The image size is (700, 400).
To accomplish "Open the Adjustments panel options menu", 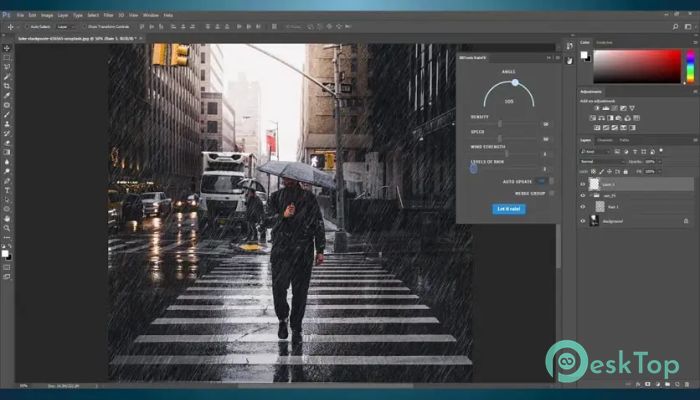I will tap(695, 92).
